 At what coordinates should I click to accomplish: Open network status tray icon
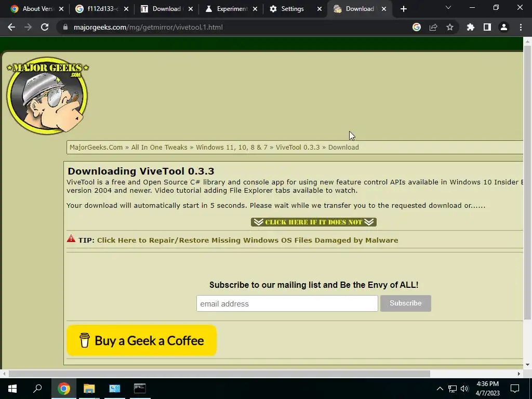pyautogui.click(x=453, y=389)
